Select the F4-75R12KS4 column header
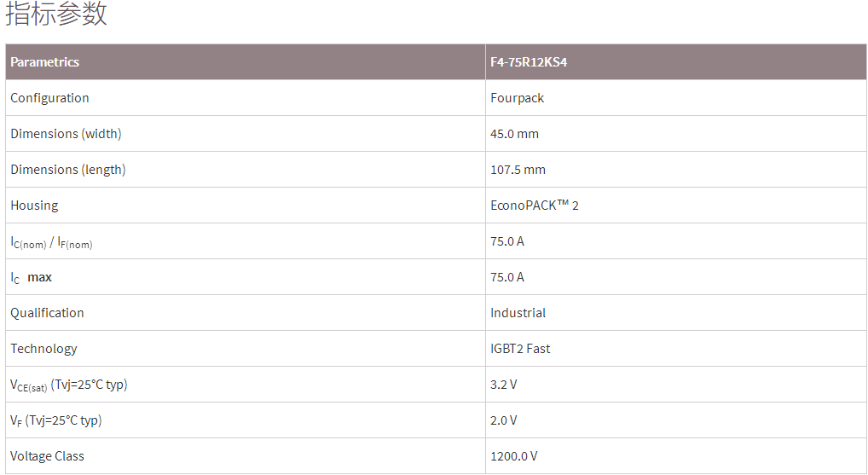 pyautogui.click(x=529, y=62)
